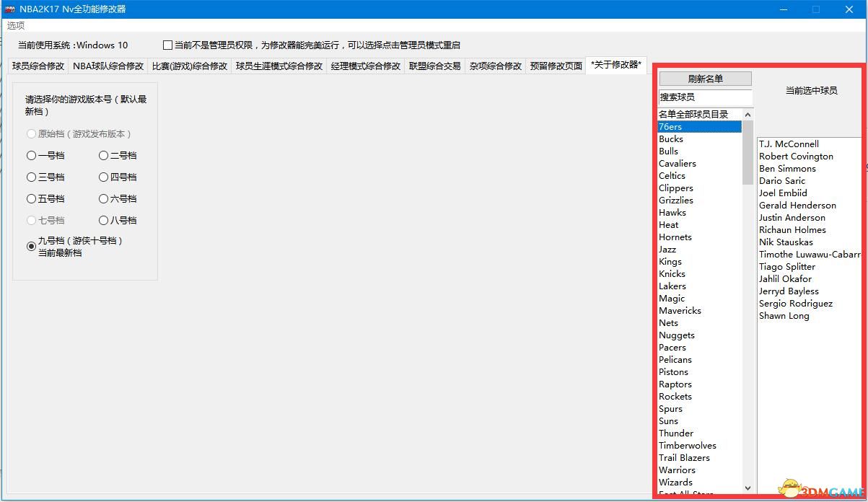Image resolution: width=868 pixels, height=502 pixels.
Task: Select Hawks in the team list
Action: (x=699, y=213)
